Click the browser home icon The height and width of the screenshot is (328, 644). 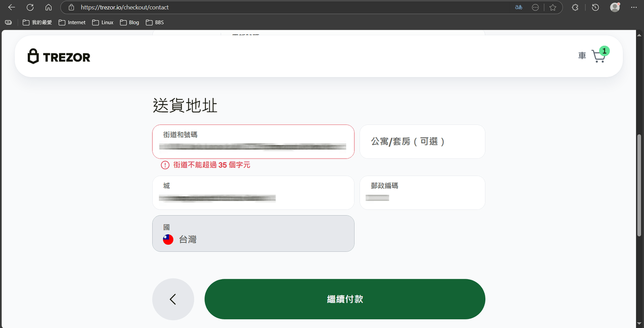[48, 7]
